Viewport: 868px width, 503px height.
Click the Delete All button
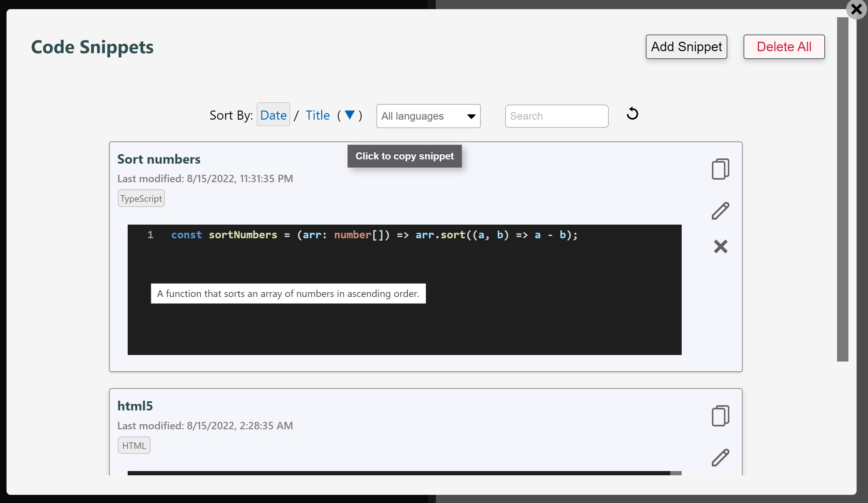(x=784, y=46)
